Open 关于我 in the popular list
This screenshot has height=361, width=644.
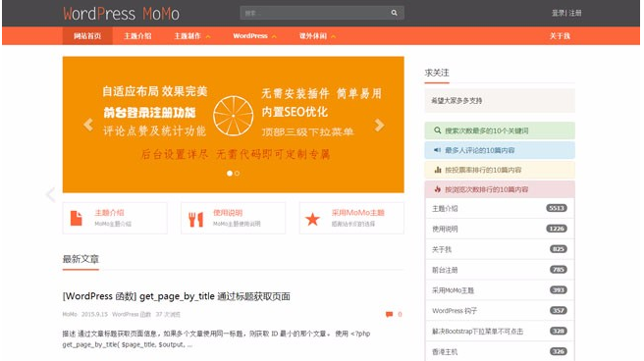pyautogui.click(x=442, y=249)
